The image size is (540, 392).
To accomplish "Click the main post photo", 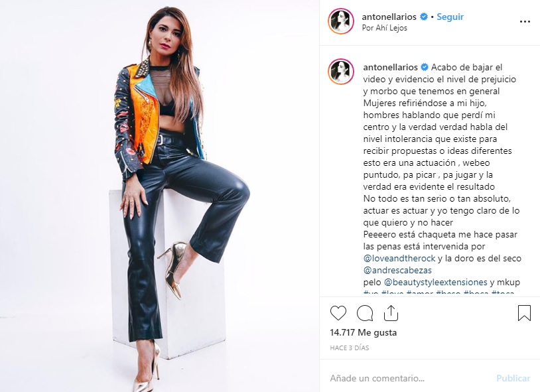I will click(x=159, y=196).
